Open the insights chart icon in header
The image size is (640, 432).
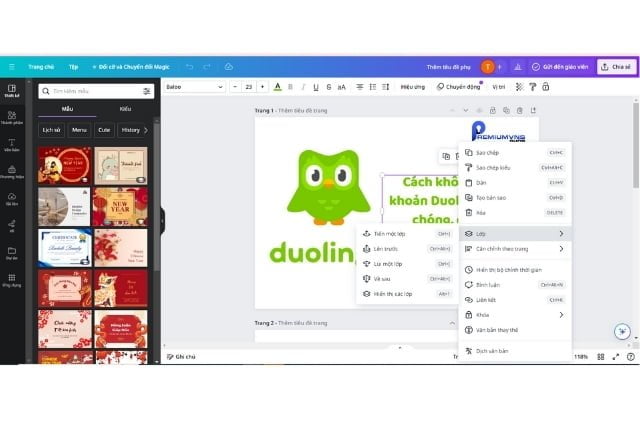click(x=518, y=67)
